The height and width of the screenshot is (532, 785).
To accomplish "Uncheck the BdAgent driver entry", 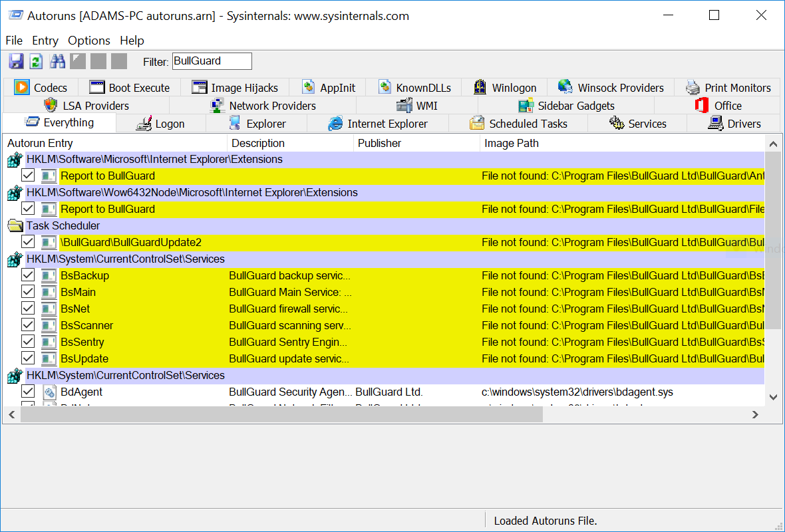I will (x=28, y=392).
